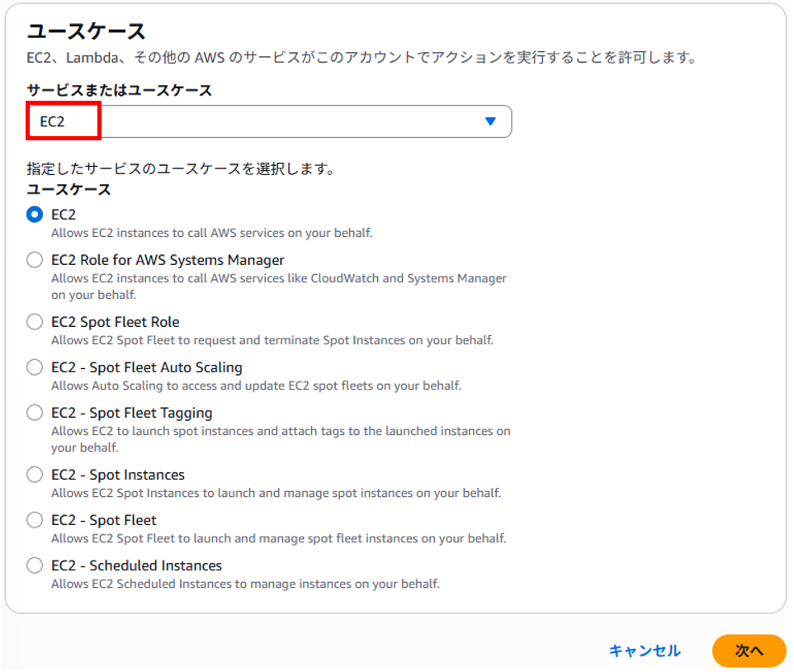
Task: Open the サービスまたはユースケース EC2 combo box
Action: pos(269,121)
